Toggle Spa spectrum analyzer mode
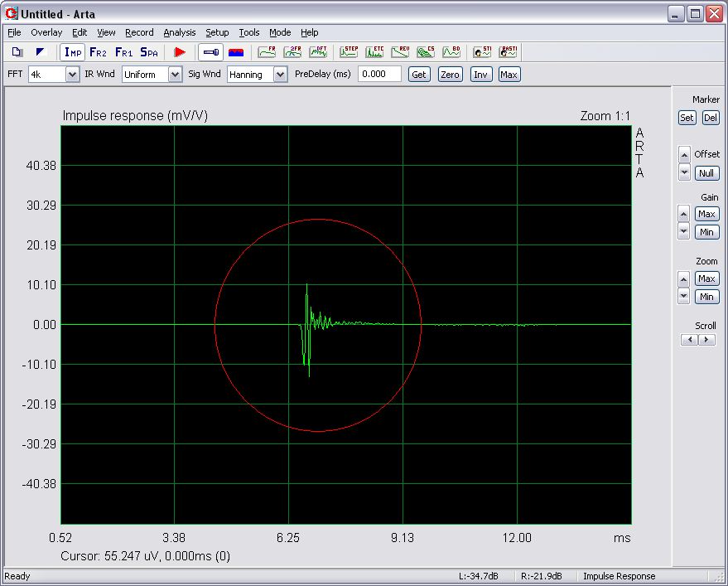 pyautogui.click(x=149, y=52)
